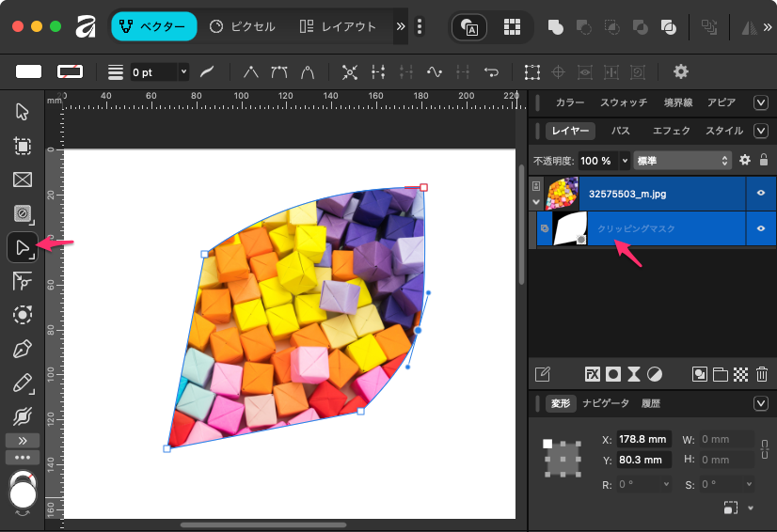Select the Pencil tool
This screenshot has height=532, width=777.
[23, 383]
